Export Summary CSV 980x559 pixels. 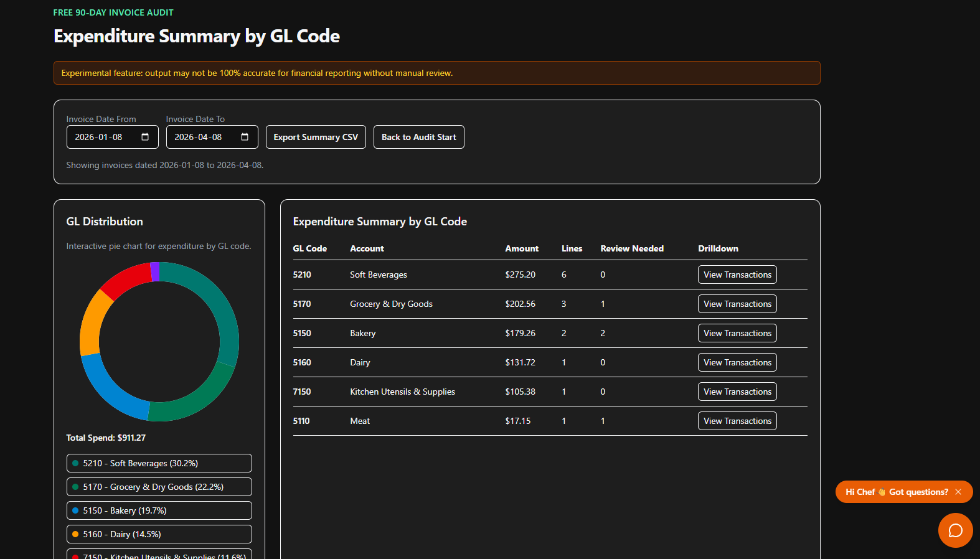point(316,137)
